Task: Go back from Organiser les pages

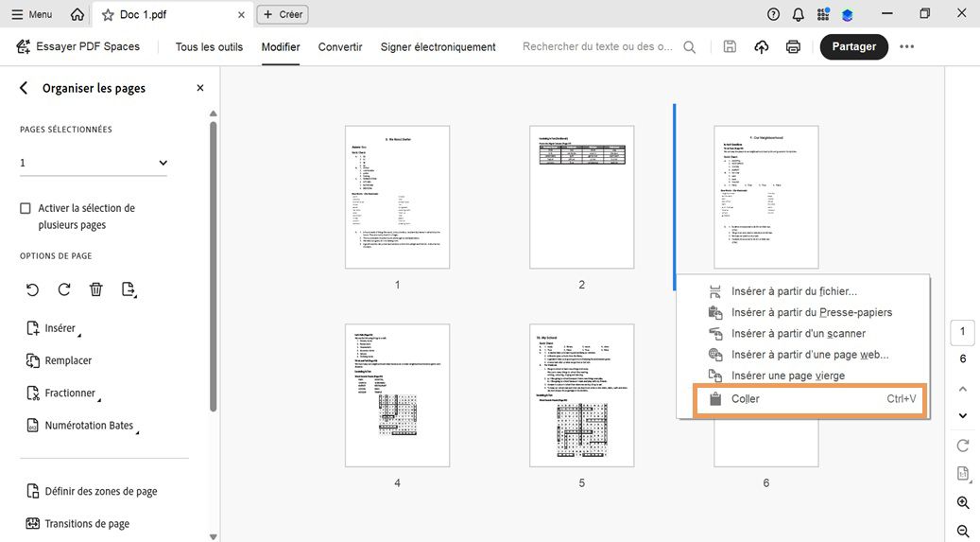Action: pyautogui.click(x=24, y=88)
